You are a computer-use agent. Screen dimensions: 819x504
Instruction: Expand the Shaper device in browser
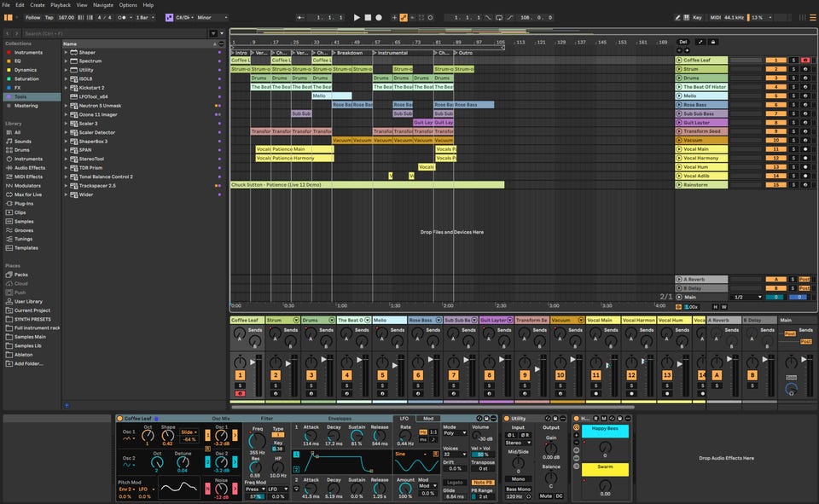click(66, 52)
